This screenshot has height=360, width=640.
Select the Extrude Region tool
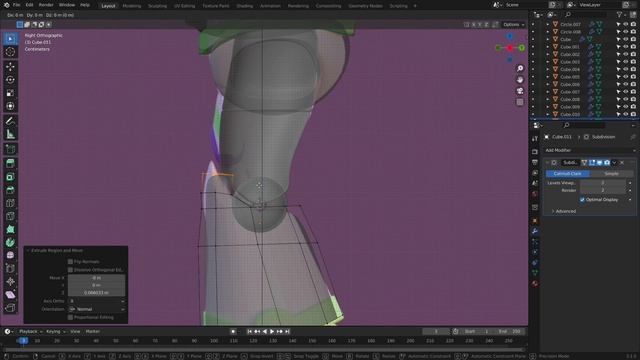[x=10, y=163]
